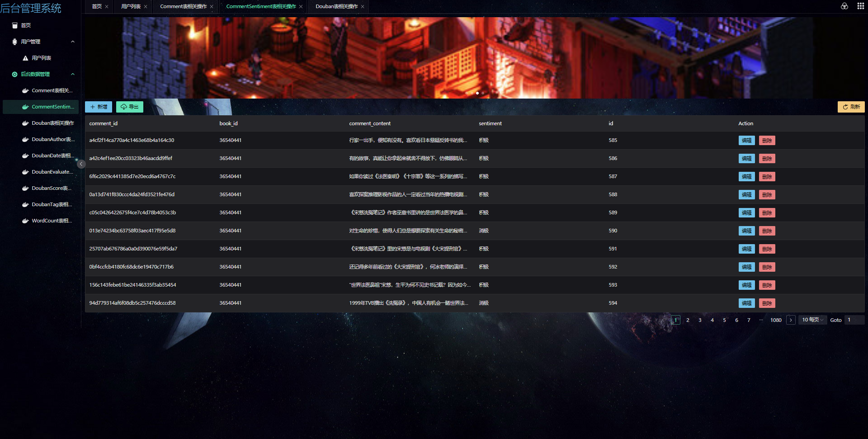This screenshot has width=868, height=439.
Task: Switch to the 用户列表 tab
Action: pyautogui.click(x=131, y=7)
